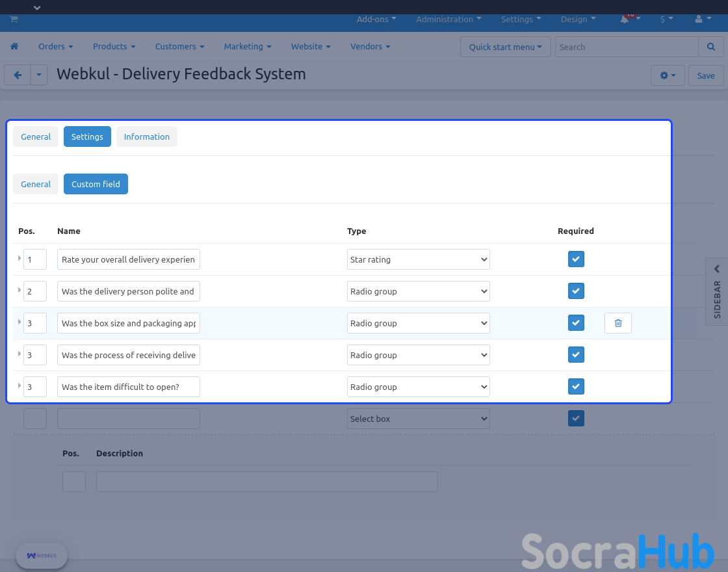Open the Customers menu

point(179,46)
